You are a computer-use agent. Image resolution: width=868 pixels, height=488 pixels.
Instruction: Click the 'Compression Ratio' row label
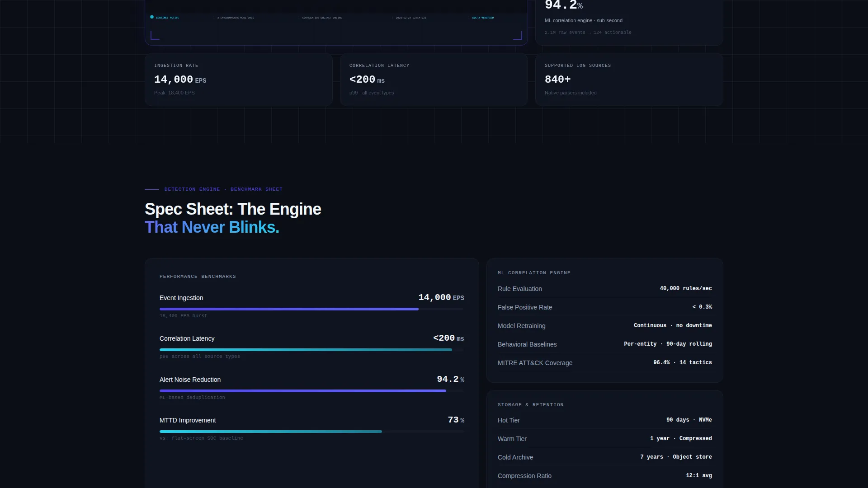click(x=524, y=476)
